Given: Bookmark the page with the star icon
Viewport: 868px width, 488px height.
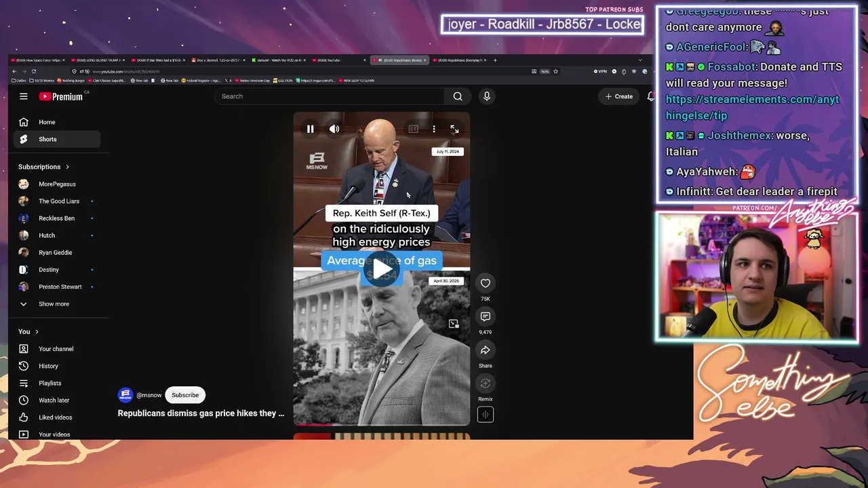Looking at the screenshot, I should point(555,71).
